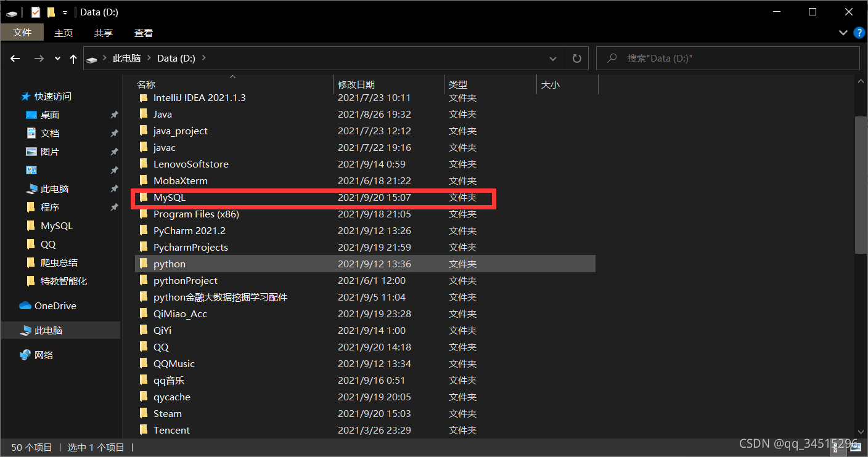Open the blue Help question mark icon

pos(858,33)
